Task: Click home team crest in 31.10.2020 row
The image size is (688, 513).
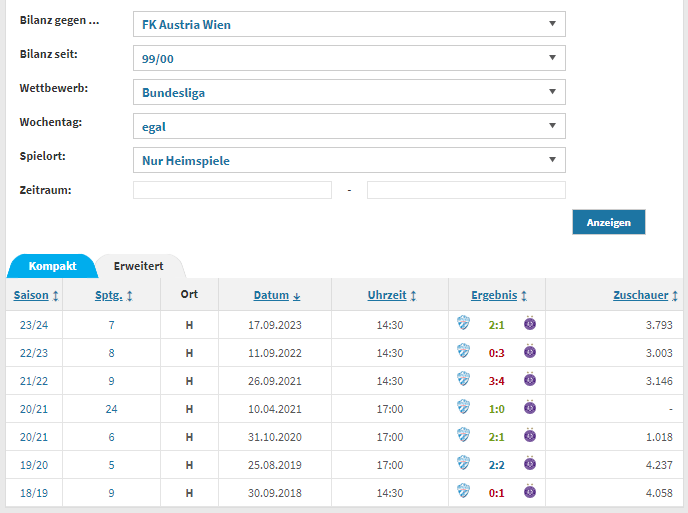Action: pos(463,436)
